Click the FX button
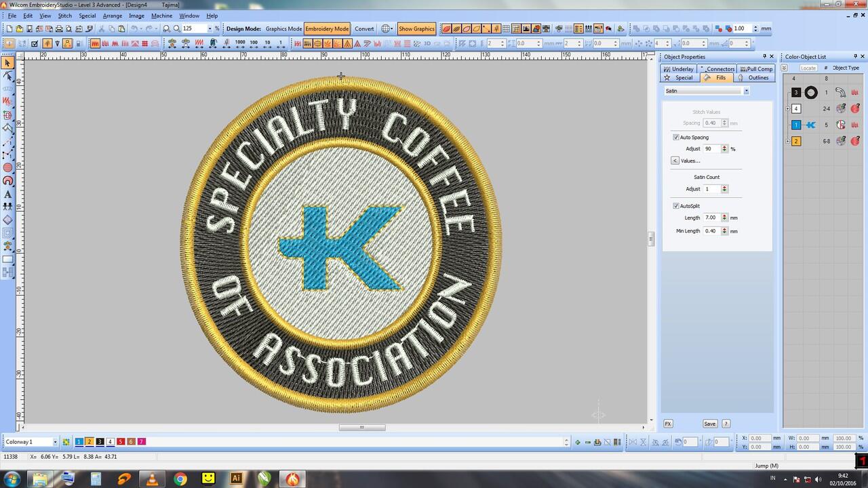Image resolution: width=868 pixels, height=488 pixels. (668, 424)
